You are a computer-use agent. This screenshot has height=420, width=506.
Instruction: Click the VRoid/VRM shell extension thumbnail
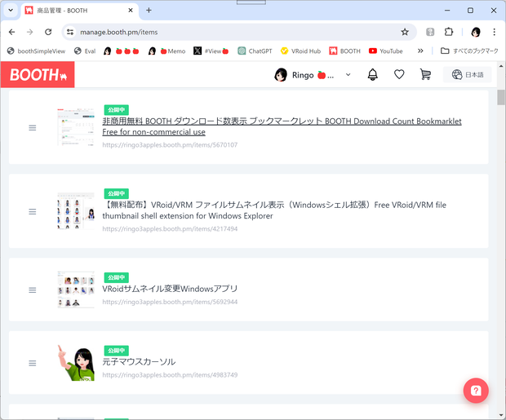[76, 211]
